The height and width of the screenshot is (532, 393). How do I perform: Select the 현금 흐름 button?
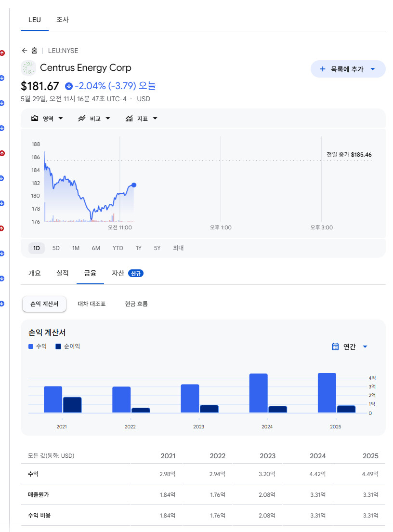click(x=136, y=304)
